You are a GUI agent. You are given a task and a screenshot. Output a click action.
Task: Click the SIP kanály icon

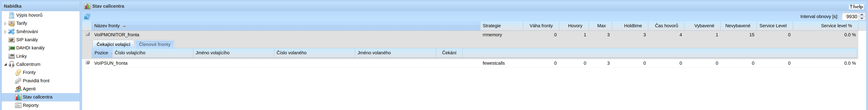click(12, 40)
